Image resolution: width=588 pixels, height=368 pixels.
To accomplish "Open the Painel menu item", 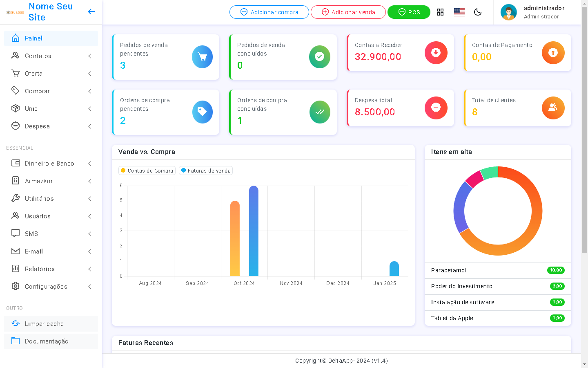I will coord(51,38).
